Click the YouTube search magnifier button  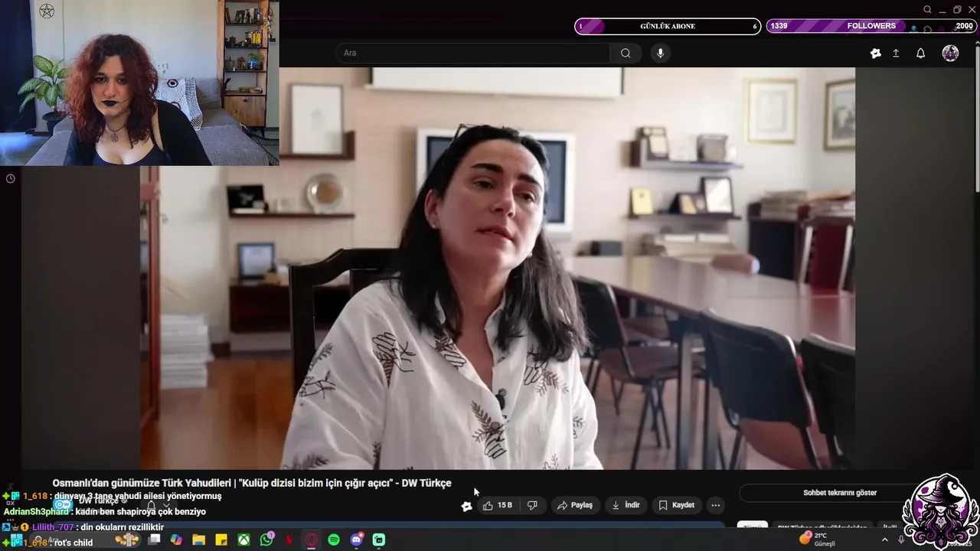pyautogui.click(x=626, y=53)
